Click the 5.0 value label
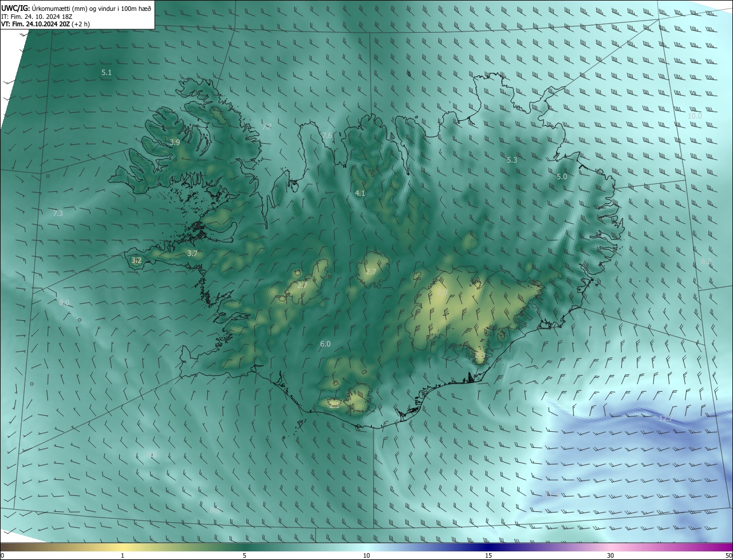The width and height of the screenshot is (733, 560). point(562,177)
